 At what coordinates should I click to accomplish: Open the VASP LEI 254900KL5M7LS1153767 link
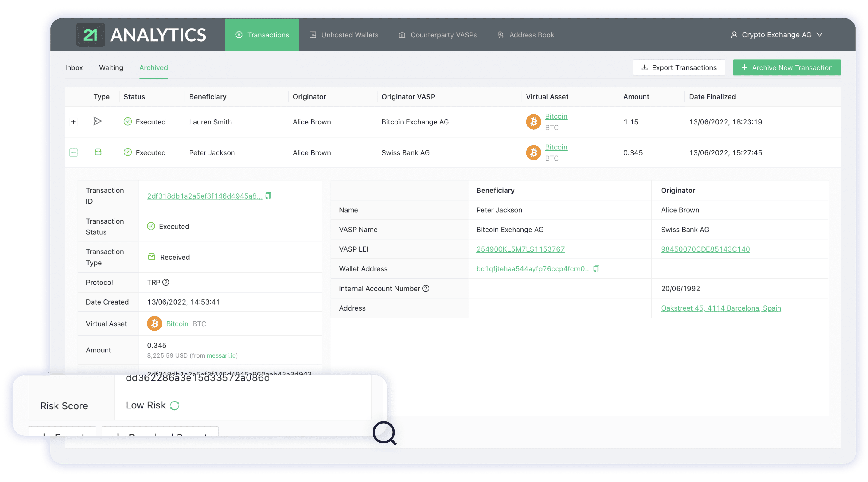(520, 249)
